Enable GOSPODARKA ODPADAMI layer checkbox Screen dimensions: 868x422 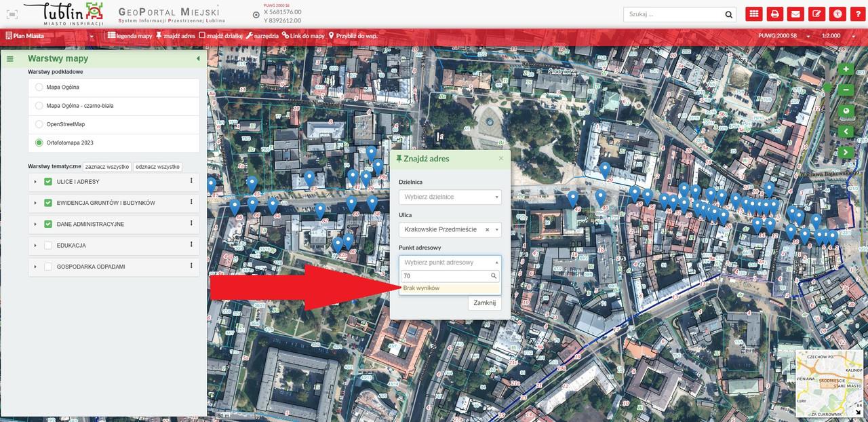point(48,267)
